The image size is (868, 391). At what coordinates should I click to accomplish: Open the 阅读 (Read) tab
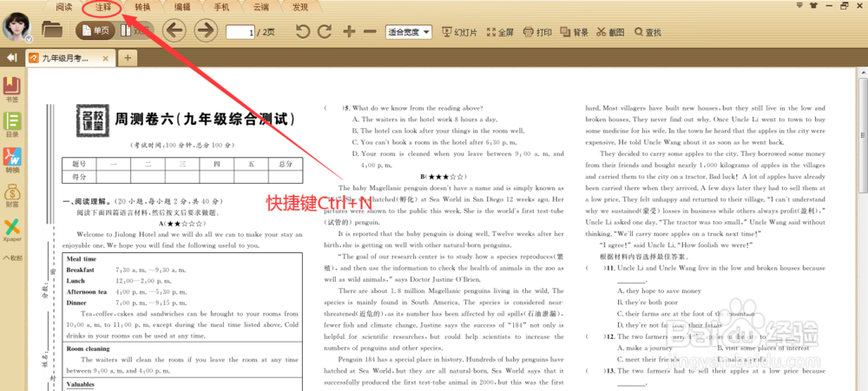pyautogui.click(x=64, y=7)
